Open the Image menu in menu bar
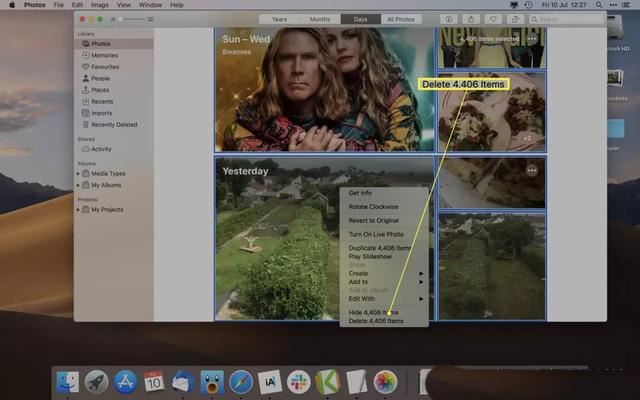Image resolution: width=640 pixels, height=400 pixels. (x=98, y=5)
